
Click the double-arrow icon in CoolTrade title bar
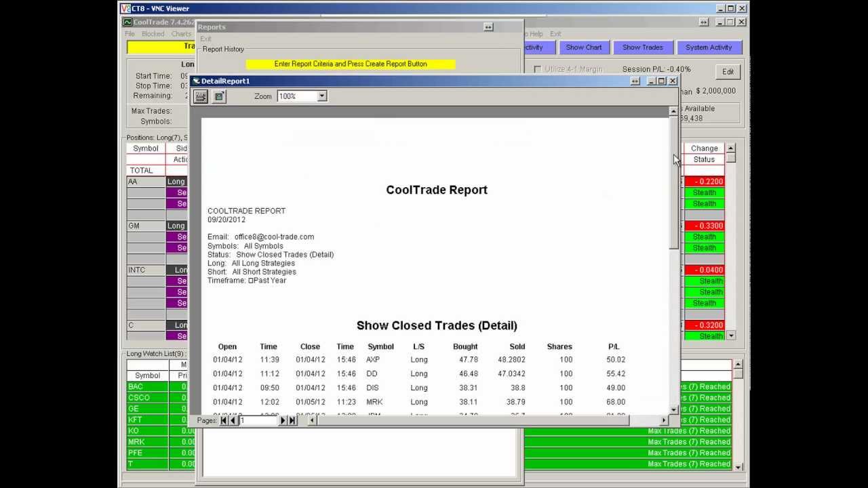(x=704, y=22)
